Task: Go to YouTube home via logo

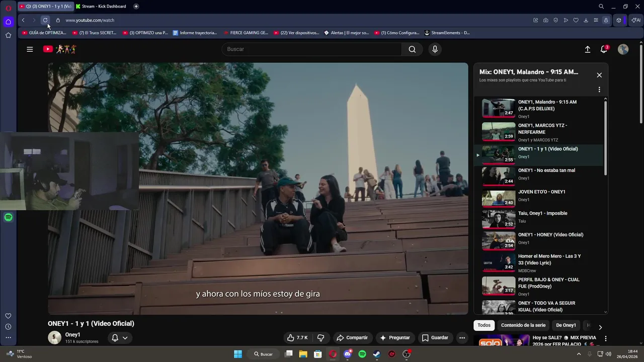Action: [59, 49]
